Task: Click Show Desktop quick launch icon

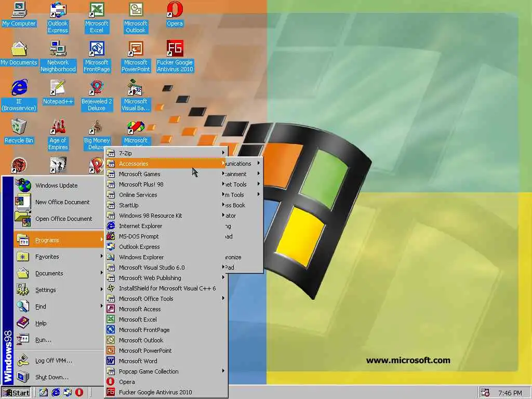Action: tap(44, 393)
